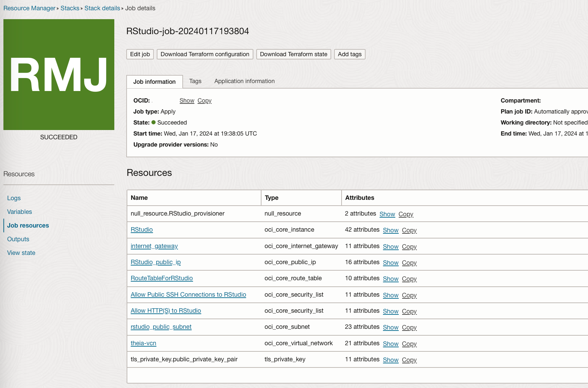
Task: Open rstudio_public_subnet resource link
Action: [161, 327]
